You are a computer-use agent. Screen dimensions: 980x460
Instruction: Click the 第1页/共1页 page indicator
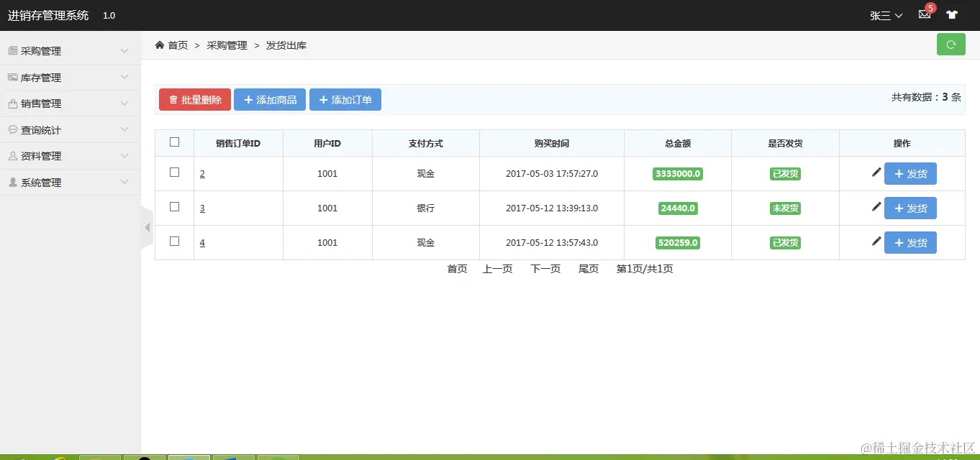tap(645, 269)
